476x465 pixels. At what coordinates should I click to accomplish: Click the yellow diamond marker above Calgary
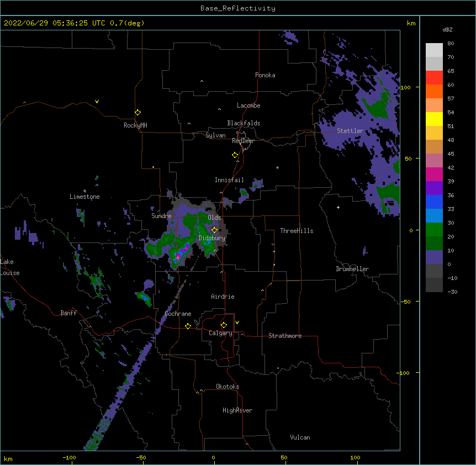tap(224, 325)
